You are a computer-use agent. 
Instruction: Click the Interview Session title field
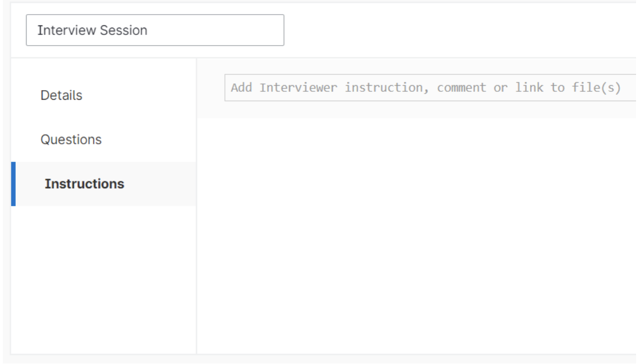pyautogui.click(x=155, y=30)
